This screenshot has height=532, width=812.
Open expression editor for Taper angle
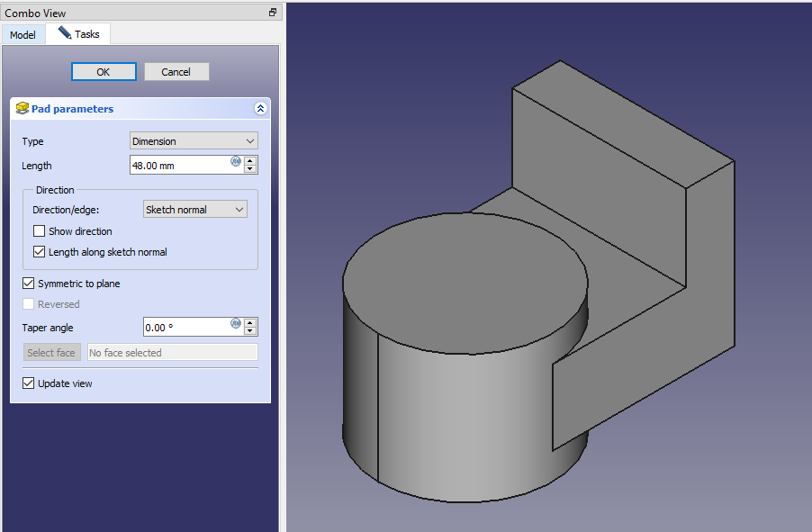pos(236,323)
